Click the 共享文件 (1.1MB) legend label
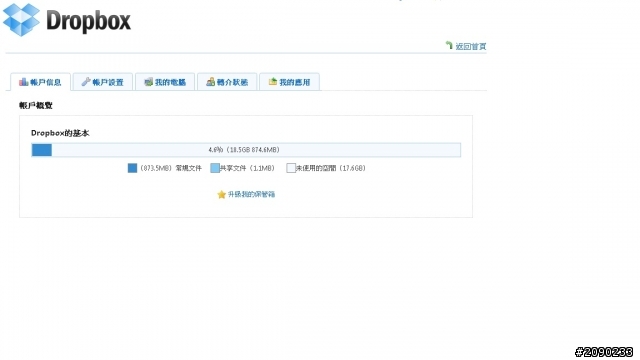 247,168
